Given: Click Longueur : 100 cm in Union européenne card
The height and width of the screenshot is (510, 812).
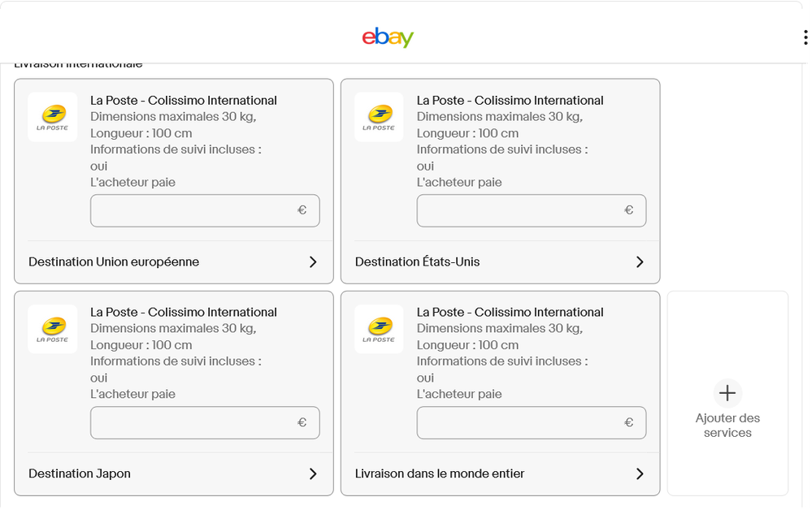Looking at the screenshot, I should [x=141, y=133].
